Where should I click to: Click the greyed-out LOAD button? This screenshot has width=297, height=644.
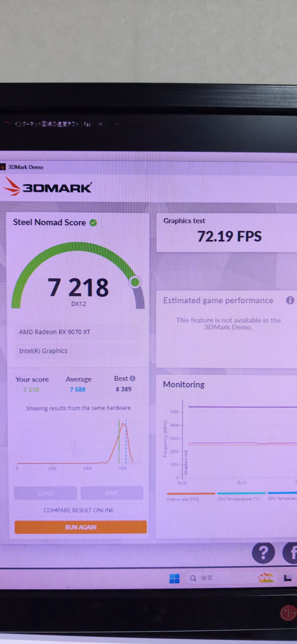coord(45,493)
